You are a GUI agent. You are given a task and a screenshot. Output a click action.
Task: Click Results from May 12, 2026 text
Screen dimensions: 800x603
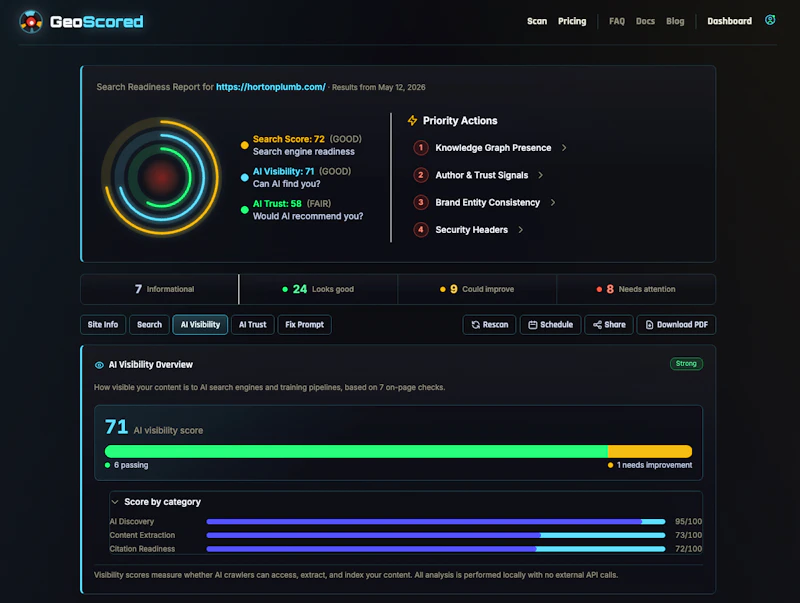379,87
